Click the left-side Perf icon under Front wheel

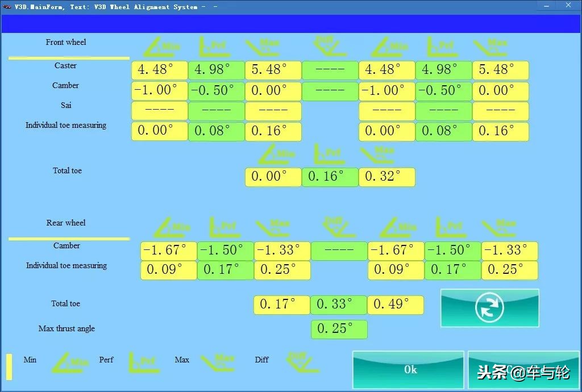(215, 47)
